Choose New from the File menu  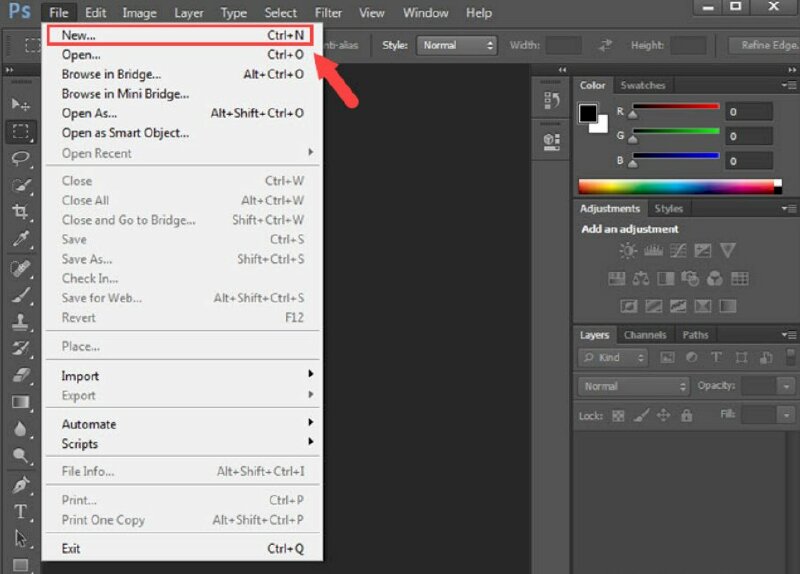point(179,35)
